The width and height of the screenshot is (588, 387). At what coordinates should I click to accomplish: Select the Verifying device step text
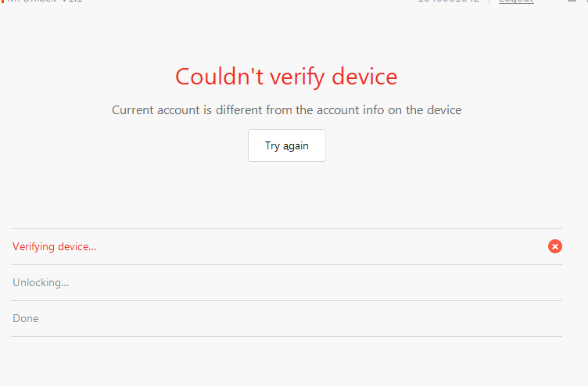(x=54, y=247)
